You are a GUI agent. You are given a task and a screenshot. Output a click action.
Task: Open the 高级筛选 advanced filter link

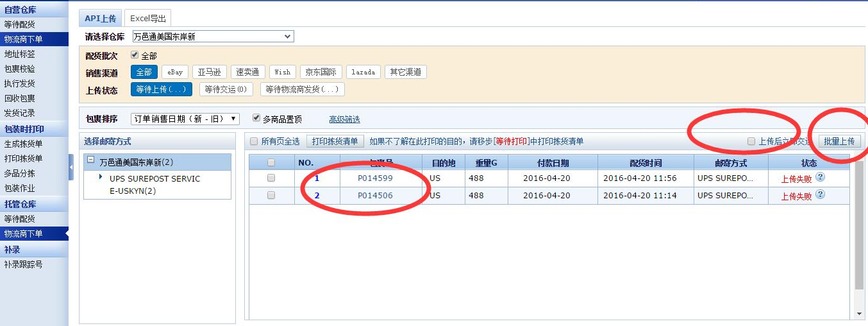point(344,119)
